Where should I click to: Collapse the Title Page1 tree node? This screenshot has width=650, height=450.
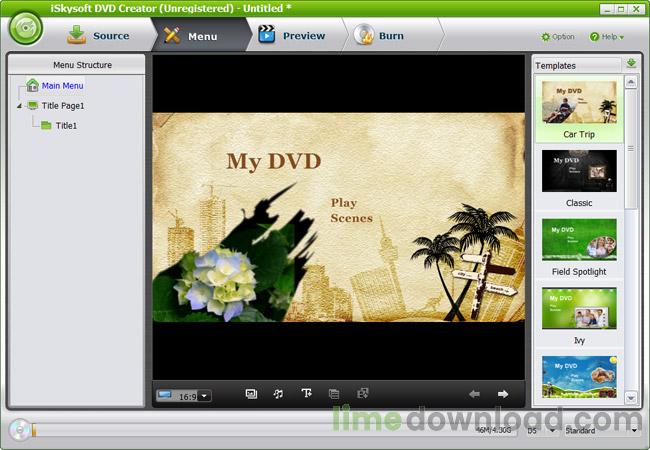20,106
